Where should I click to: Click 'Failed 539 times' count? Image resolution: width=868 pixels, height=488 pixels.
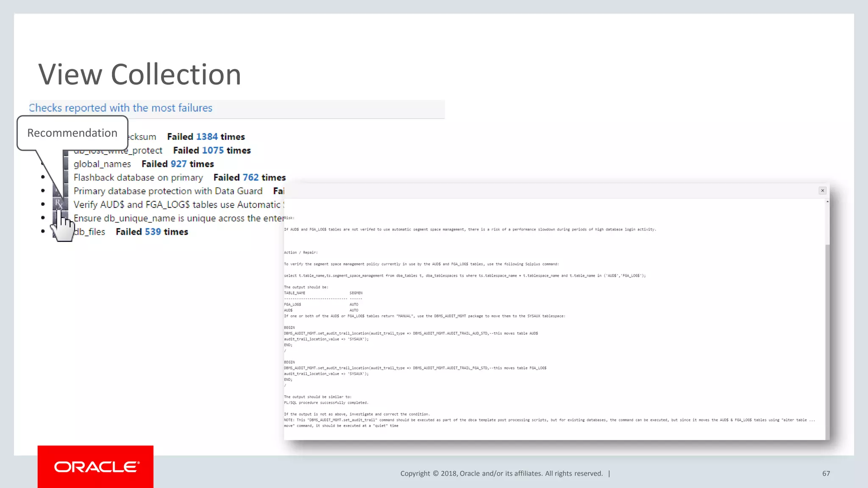[x=152, y=232]
